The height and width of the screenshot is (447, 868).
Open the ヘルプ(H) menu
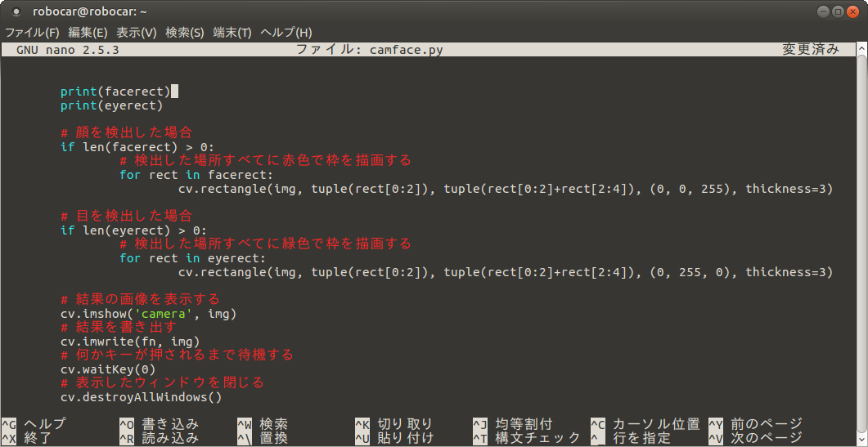[x=286, y=32]
